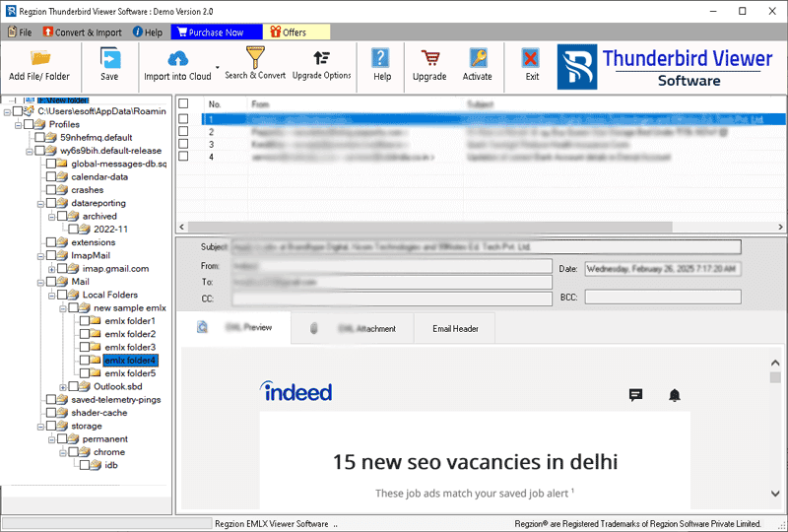This screenshot has height=532, width=788.
Task: Expand the imap.gmail.com tree node
Action: point(51,269)
